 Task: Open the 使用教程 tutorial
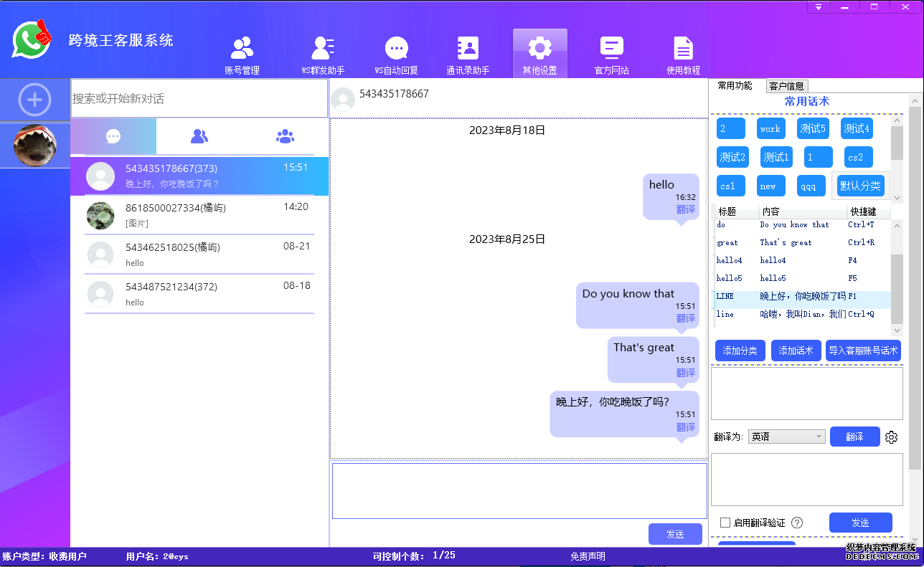click(x=682, y=53)
